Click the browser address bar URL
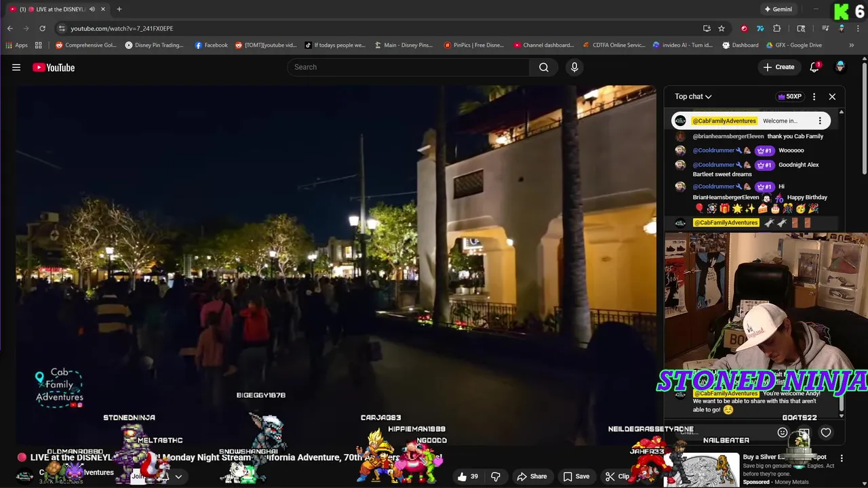868x488 pixels. (122, 28)
